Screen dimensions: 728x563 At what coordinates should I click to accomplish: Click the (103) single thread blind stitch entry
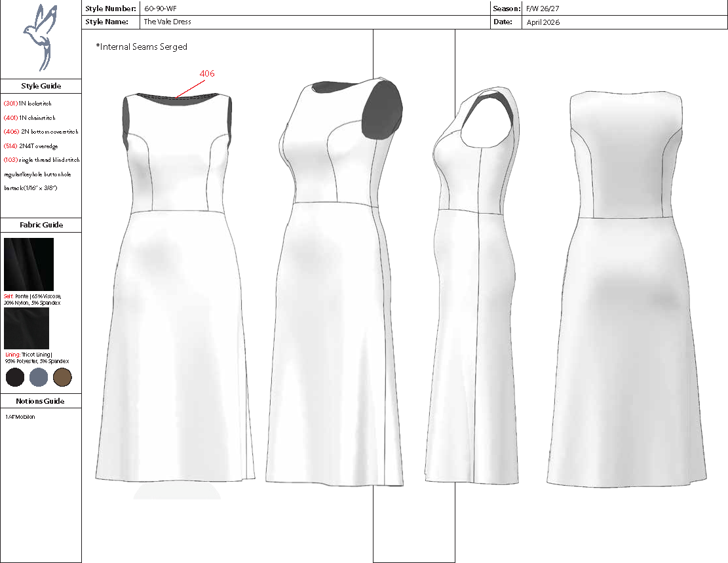[39, 160]
